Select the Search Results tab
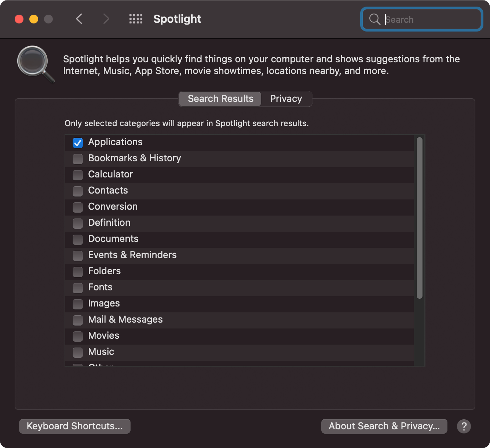Screen dimensions: 490x448 pos(220,99)
